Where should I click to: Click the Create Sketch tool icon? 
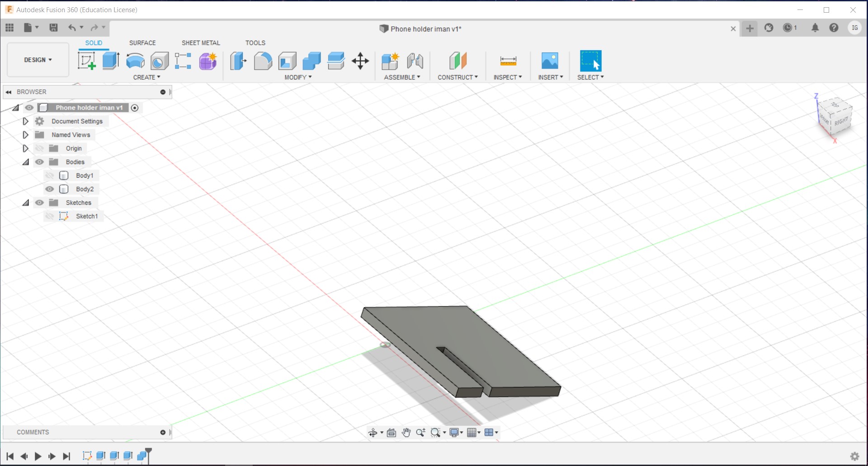87,61
